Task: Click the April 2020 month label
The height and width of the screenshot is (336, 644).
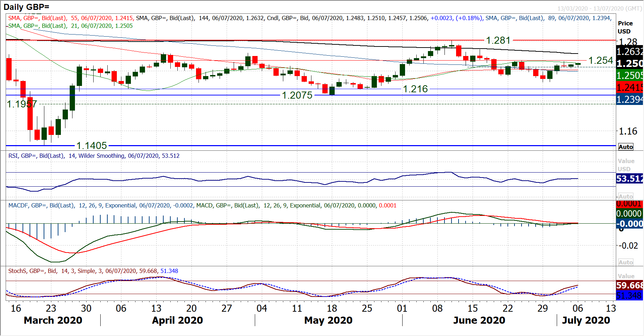Action: (x=177, y=321)
